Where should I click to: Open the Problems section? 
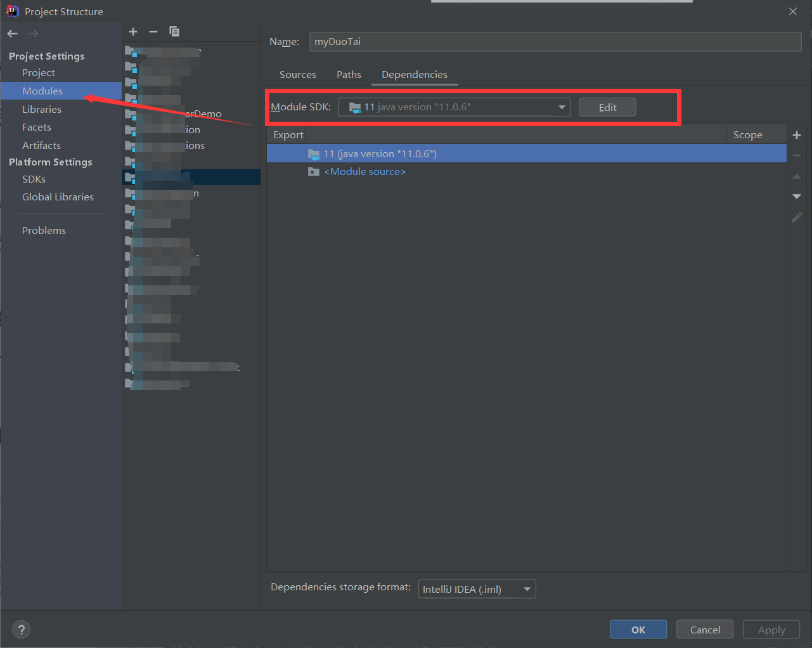pyautogui.click(x=44, y=230)
